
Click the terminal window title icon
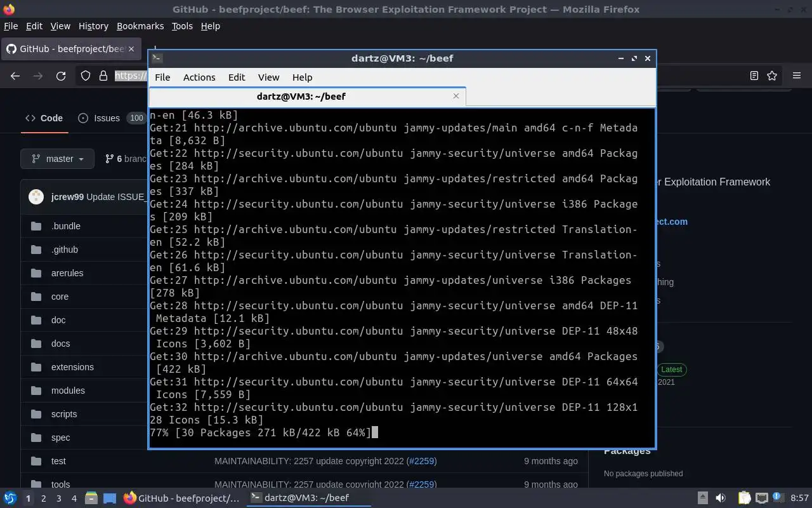pos(157,58)
